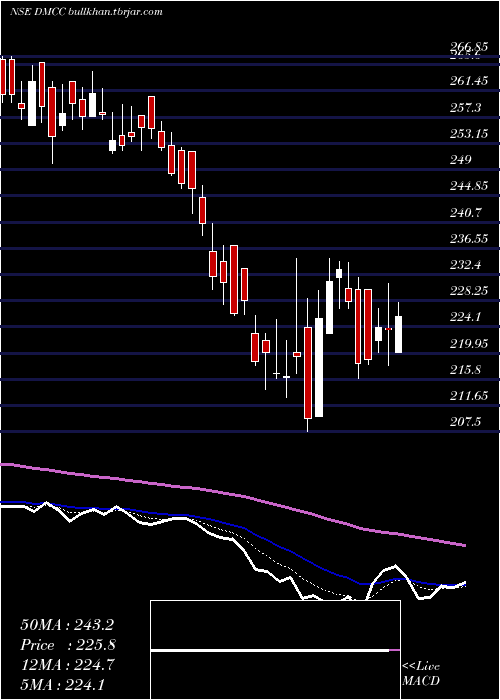Image resolution: width=500 pixels, height=700 pixels.
Task: Click the 257.3 price axis label
Action: 467,108
